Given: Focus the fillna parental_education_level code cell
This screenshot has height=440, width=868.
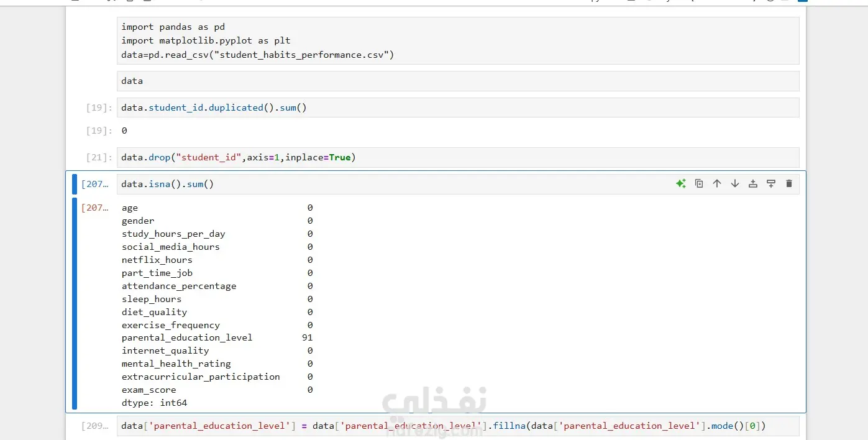Looking at the screenshot, I should (458, 426).
